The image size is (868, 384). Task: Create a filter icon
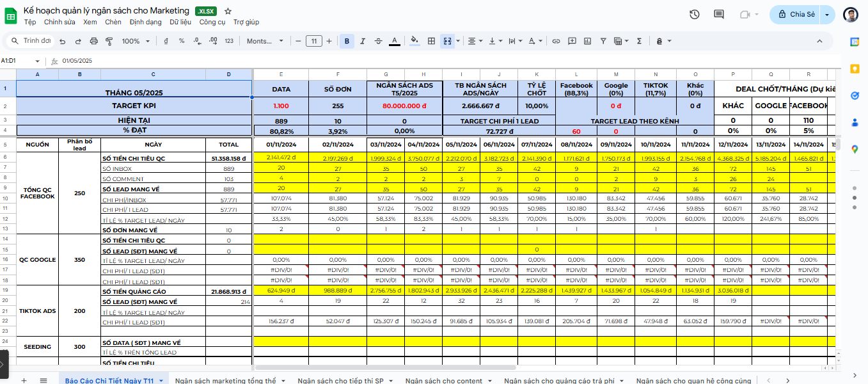(x=602, y=41)
